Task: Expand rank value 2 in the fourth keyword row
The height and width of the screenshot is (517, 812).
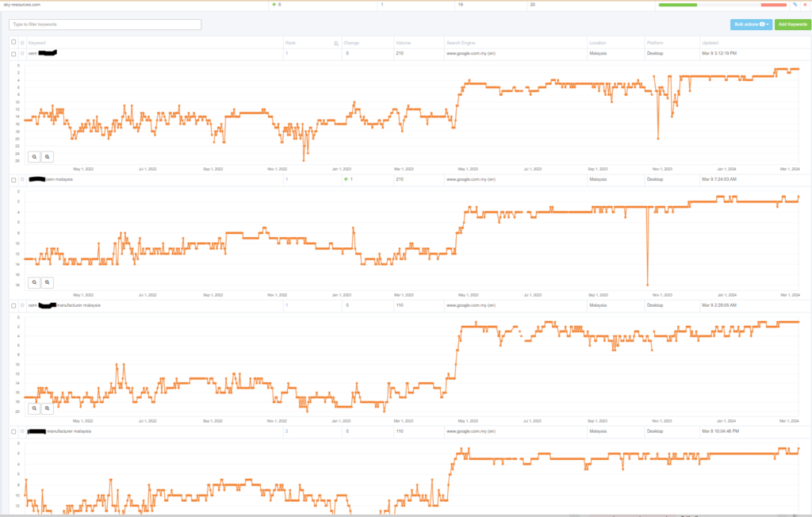Action: point(286,431)
